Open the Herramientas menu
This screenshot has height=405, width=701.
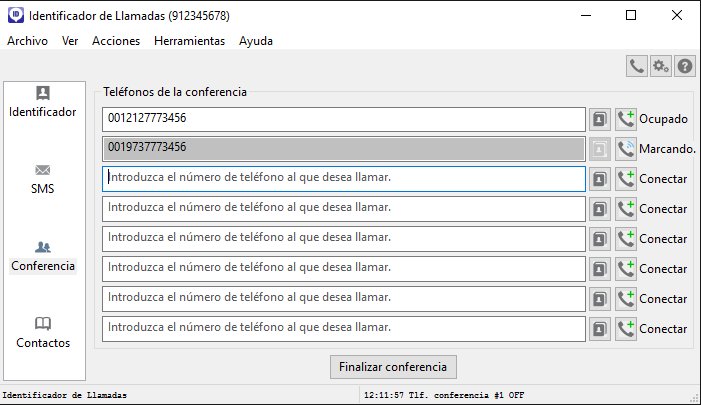(x=190, y=41)
